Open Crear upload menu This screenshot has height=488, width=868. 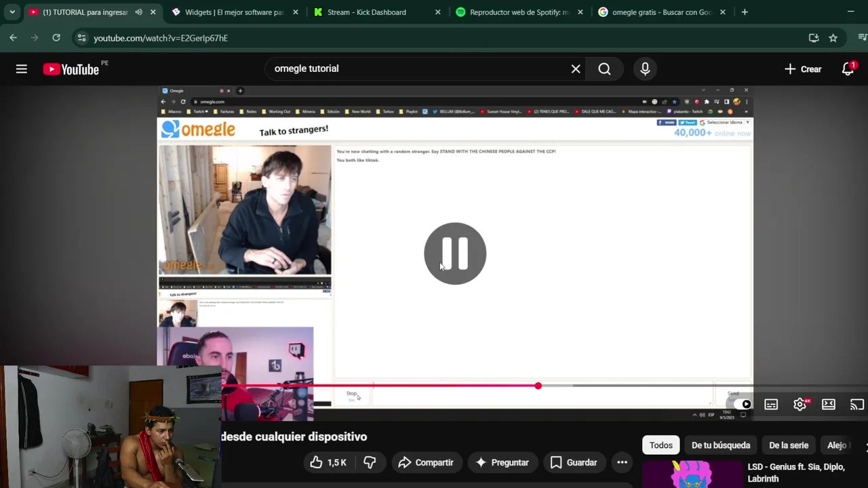pos(803,68)
